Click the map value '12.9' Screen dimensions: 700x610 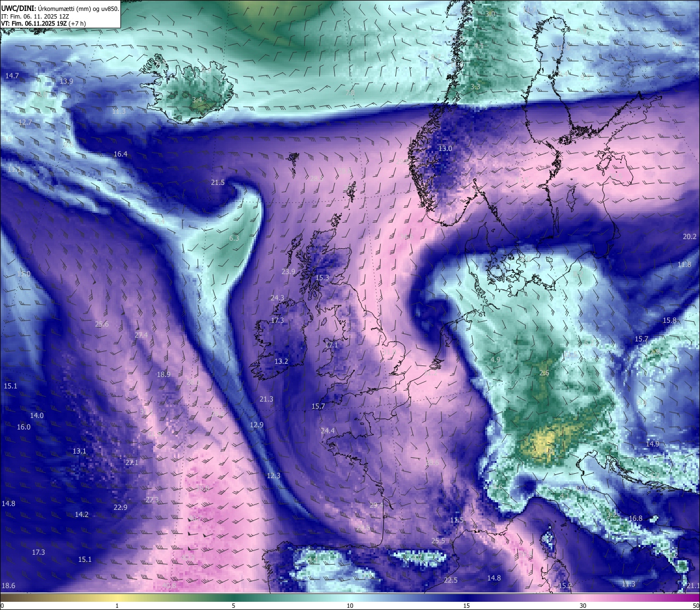click(x=256, y=425)
